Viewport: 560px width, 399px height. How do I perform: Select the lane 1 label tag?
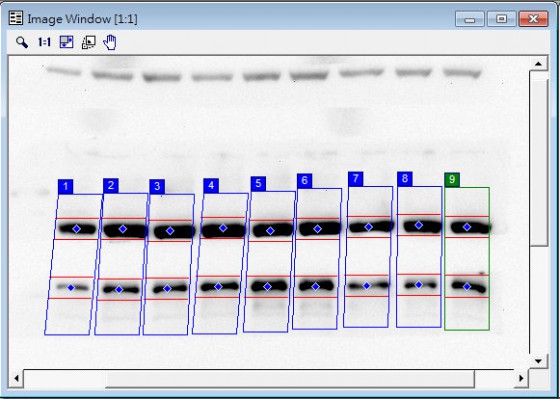65,186
